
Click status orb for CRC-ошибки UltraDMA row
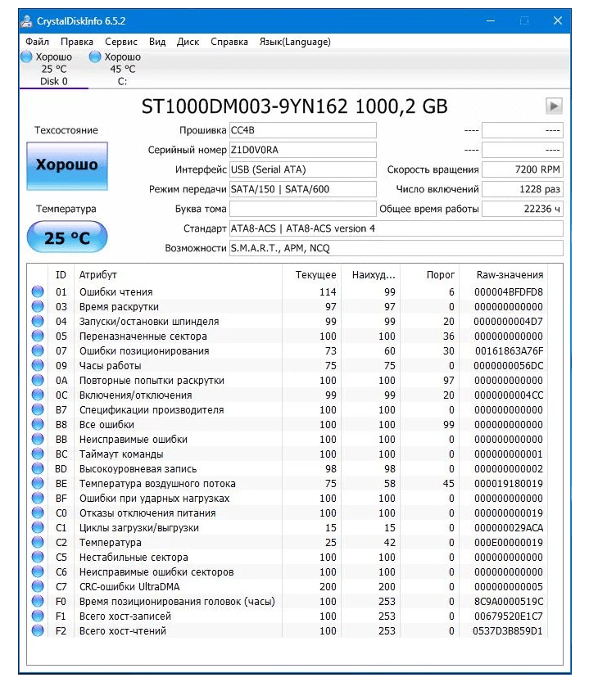coord(38,586)
